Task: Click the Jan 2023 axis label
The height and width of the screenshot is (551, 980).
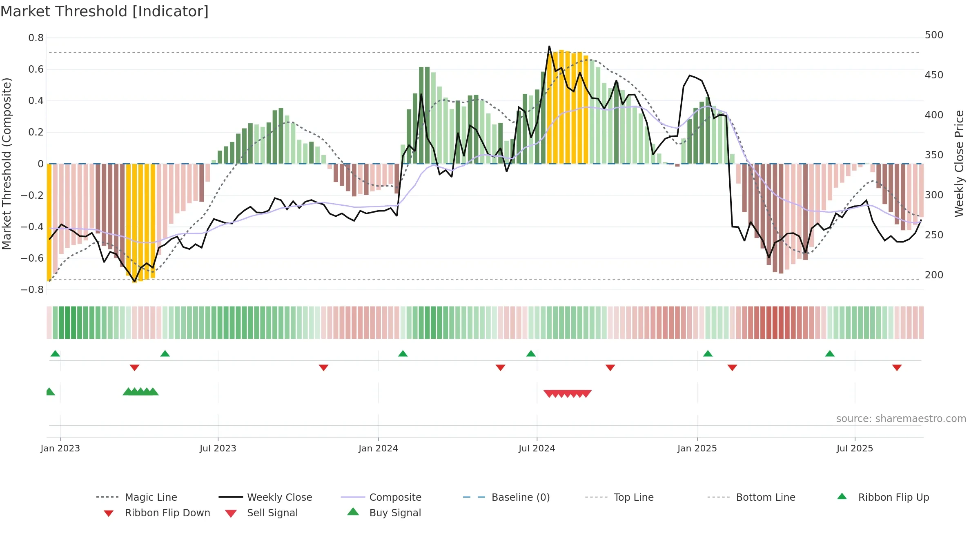Action: click(x=60, y=448)
